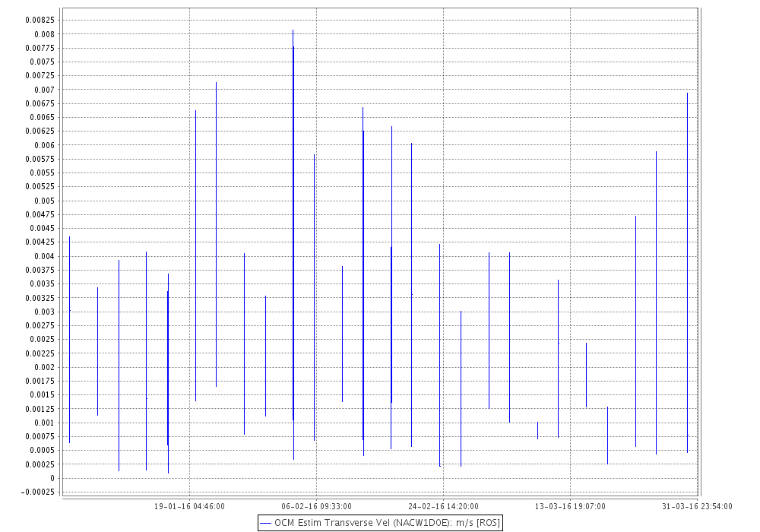
Task: Click the y-axis value 0.00175
Action: pos(40,381)
